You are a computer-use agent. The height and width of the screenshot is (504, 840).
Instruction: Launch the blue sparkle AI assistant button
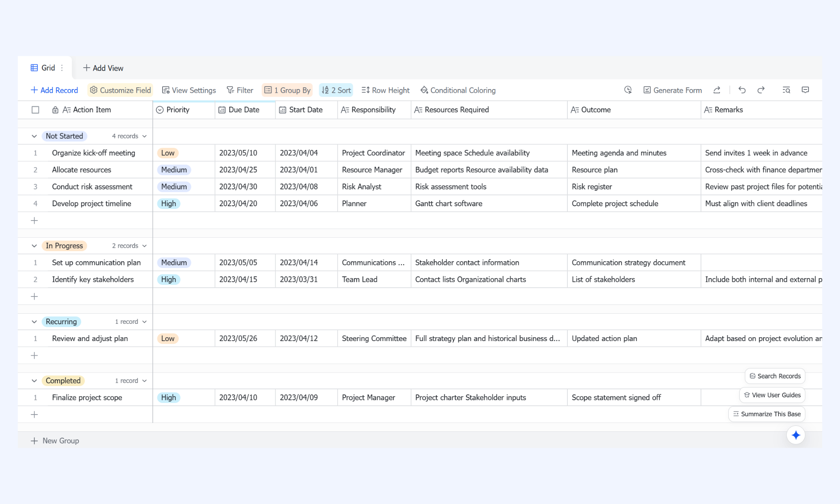pos(796,435)
